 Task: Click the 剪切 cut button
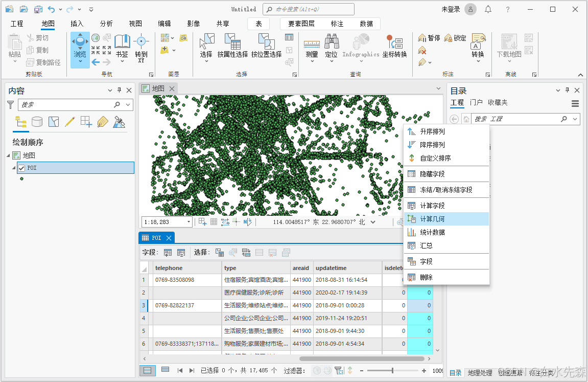point(38,38)
